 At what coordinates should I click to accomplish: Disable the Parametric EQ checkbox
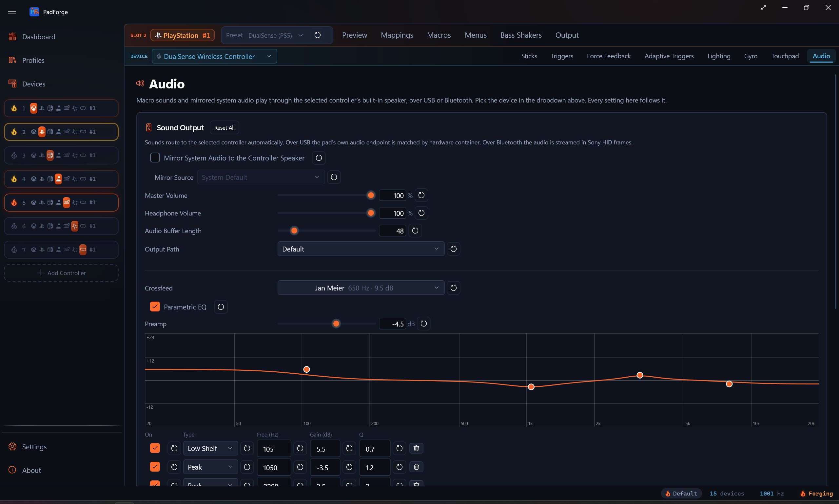click(x=155, y=307)
